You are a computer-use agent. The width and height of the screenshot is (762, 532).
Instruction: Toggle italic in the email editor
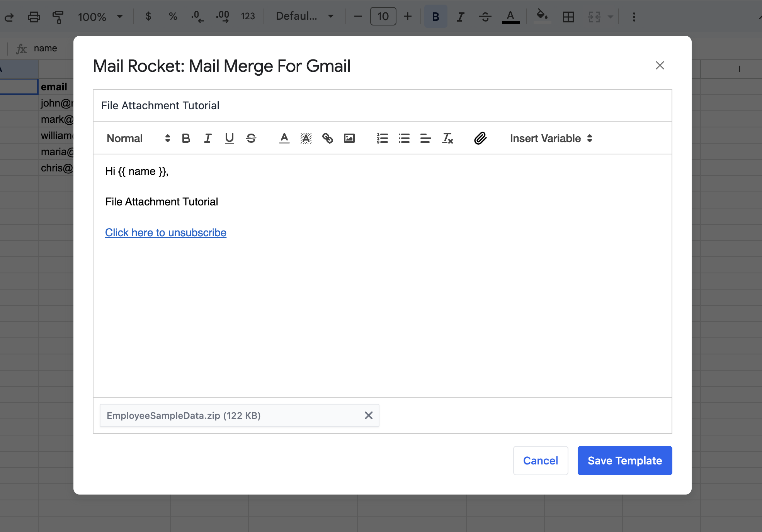click(x=208, y=138)
